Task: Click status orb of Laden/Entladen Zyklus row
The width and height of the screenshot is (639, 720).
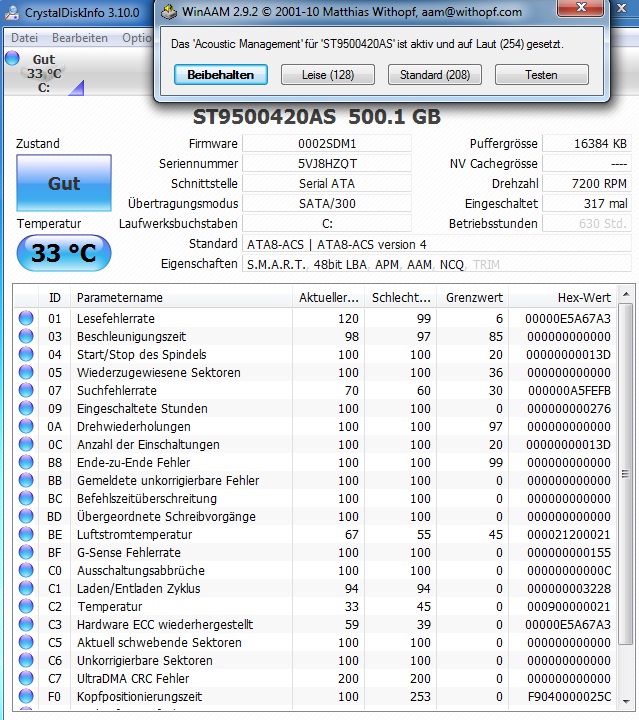Action: (26, 588)
